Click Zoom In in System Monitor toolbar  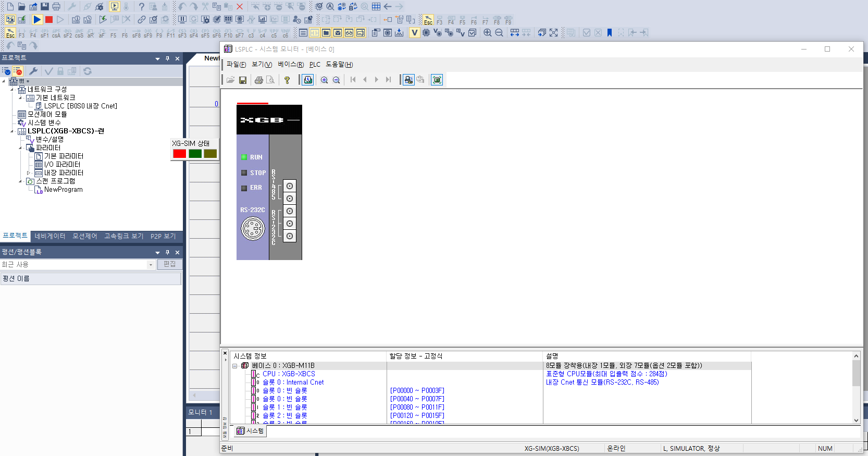[x=324, y=80]
